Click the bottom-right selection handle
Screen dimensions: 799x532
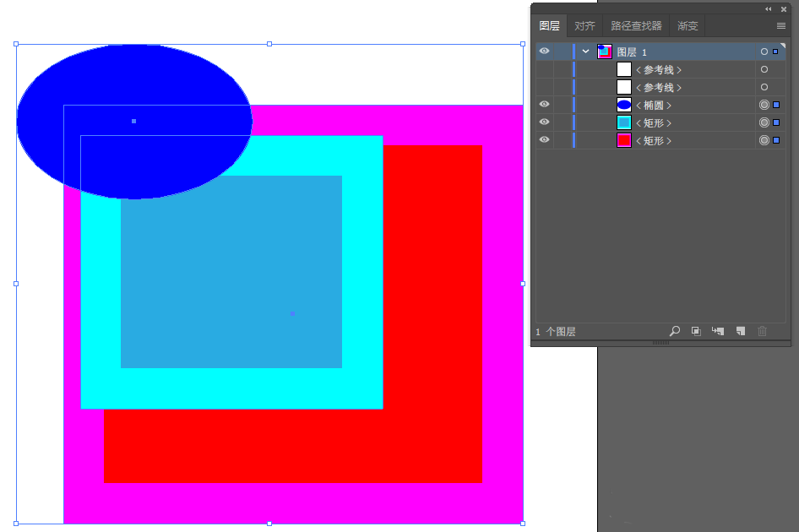point(523,524)
